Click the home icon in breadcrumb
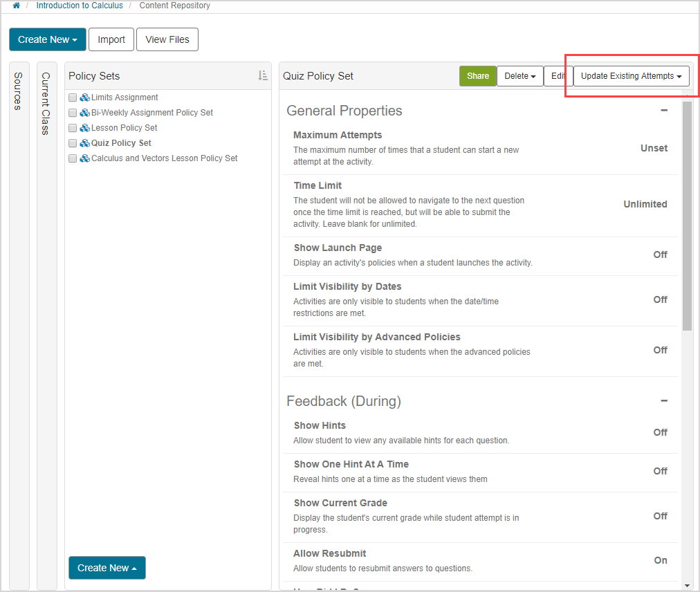The width and height of the screenshot is (700, 592). pos(16,6)
